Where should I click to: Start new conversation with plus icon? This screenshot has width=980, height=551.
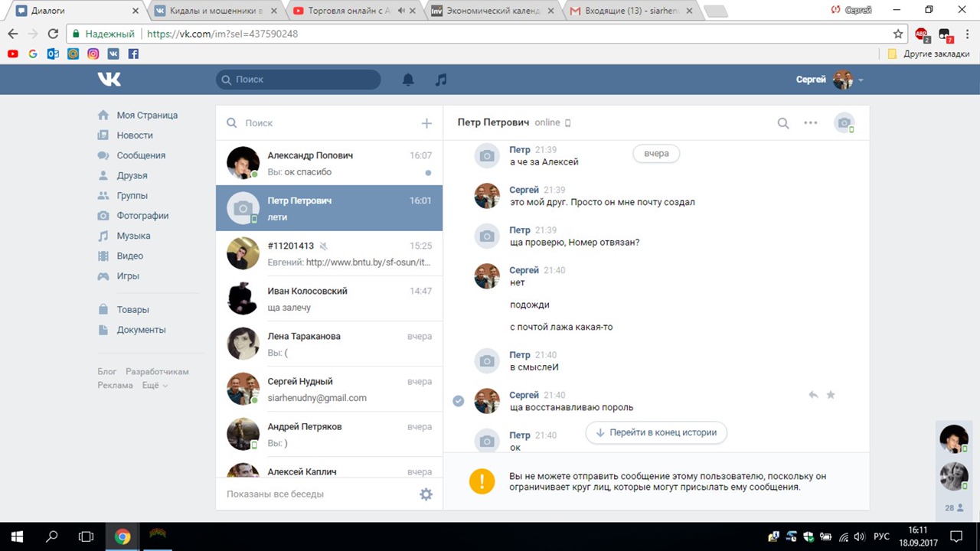click(426, 123)
